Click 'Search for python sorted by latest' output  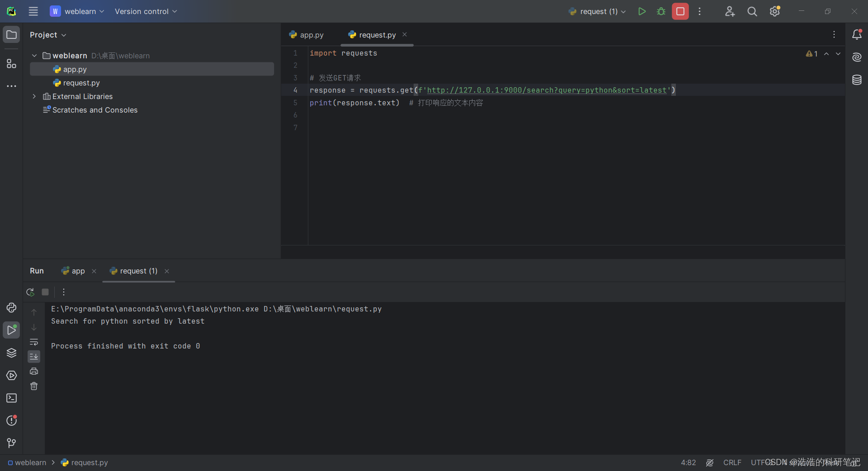tap(127, 321)
